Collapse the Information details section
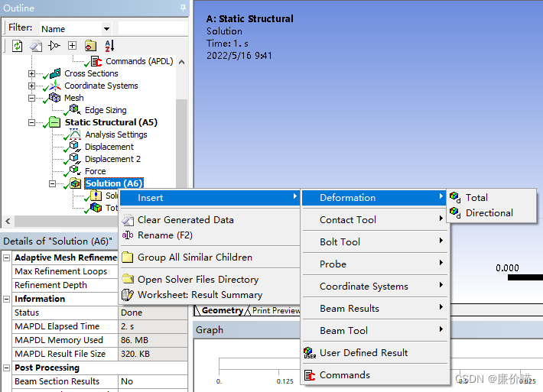 (6, 299)
